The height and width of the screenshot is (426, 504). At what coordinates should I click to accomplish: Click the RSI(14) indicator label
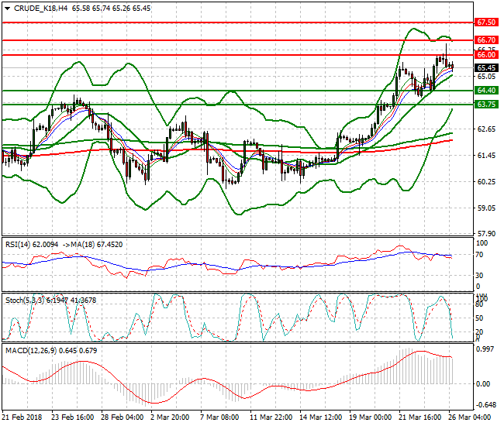tap(21, 244)
